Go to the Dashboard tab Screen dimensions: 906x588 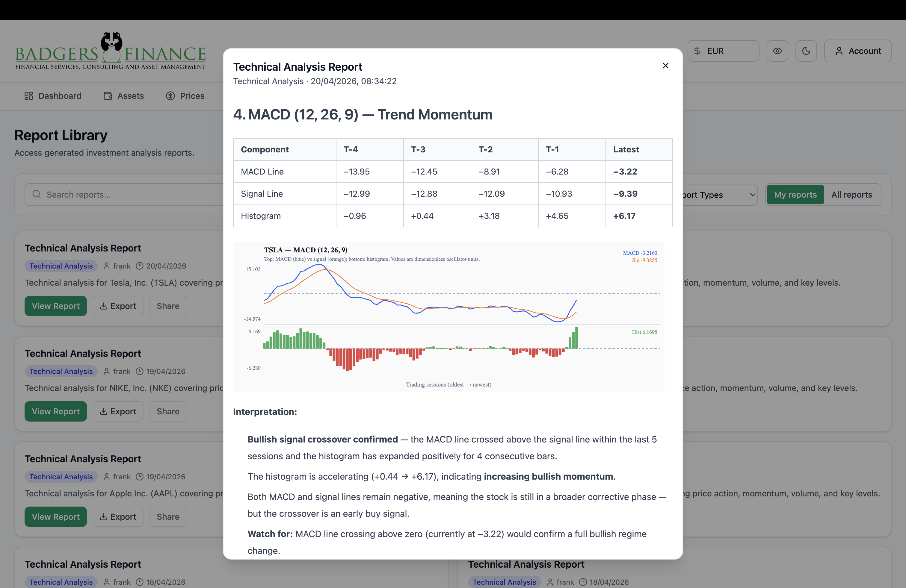tap(53, 96)
